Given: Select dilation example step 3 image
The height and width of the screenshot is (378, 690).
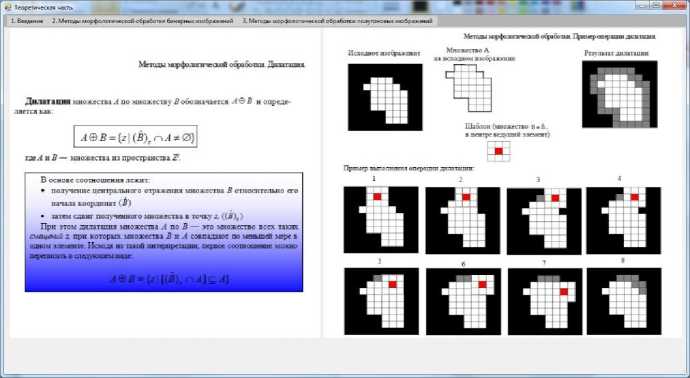Looking at the screenshot, I should point(544,221).
